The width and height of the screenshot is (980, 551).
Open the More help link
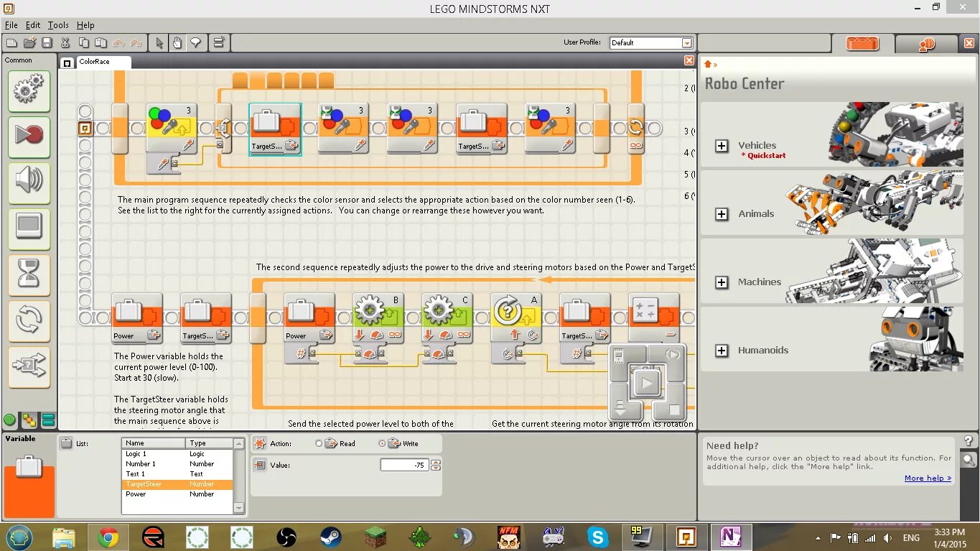pyautogui.click(x=928, y=478)
